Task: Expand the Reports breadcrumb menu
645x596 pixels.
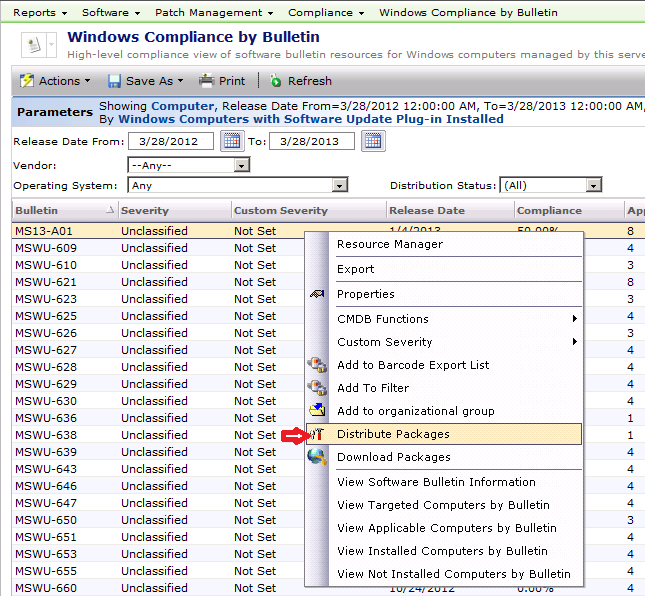Action: click(x=65, y=13)
